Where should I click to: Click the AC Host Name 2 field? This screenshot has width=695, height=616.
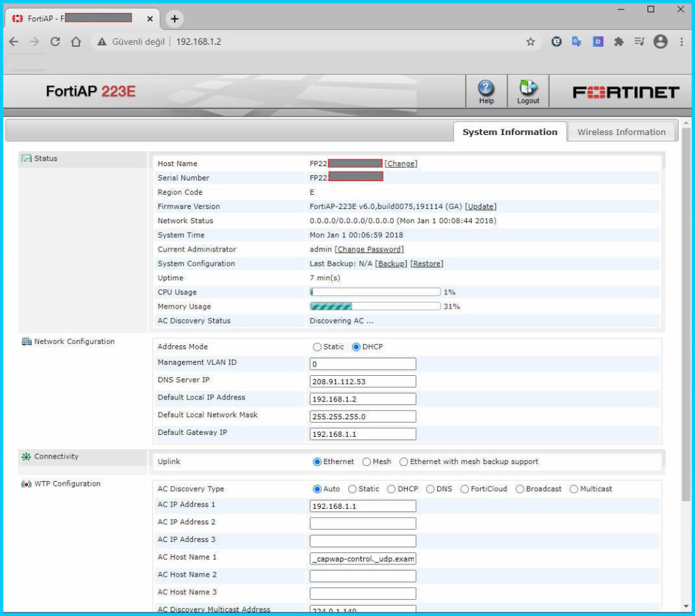click(362, 576)
